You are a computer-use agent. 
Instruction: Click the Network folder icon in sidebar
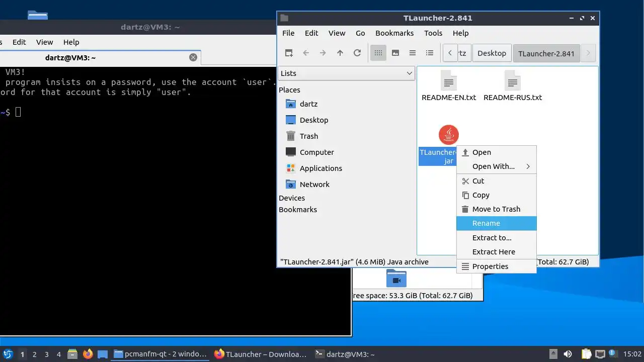coord(291,185)
